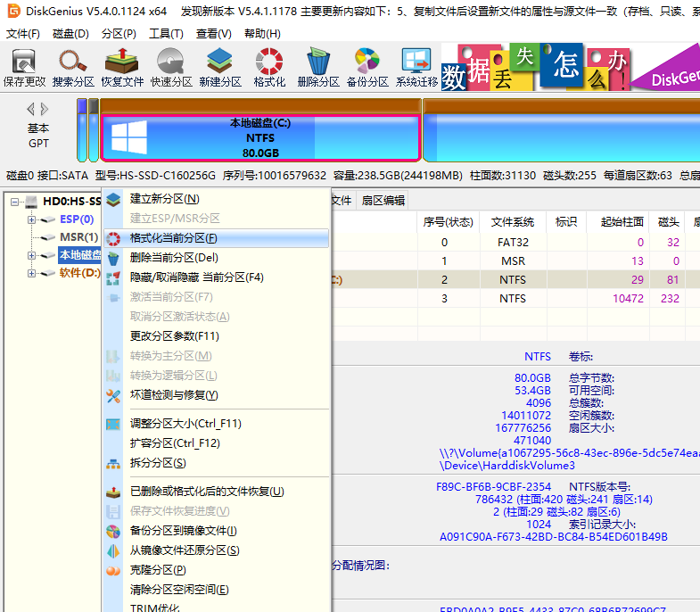This screenshot has height=612, width=700.
Task: Expand the ESP(0) tree node
Action: [32, 219]
